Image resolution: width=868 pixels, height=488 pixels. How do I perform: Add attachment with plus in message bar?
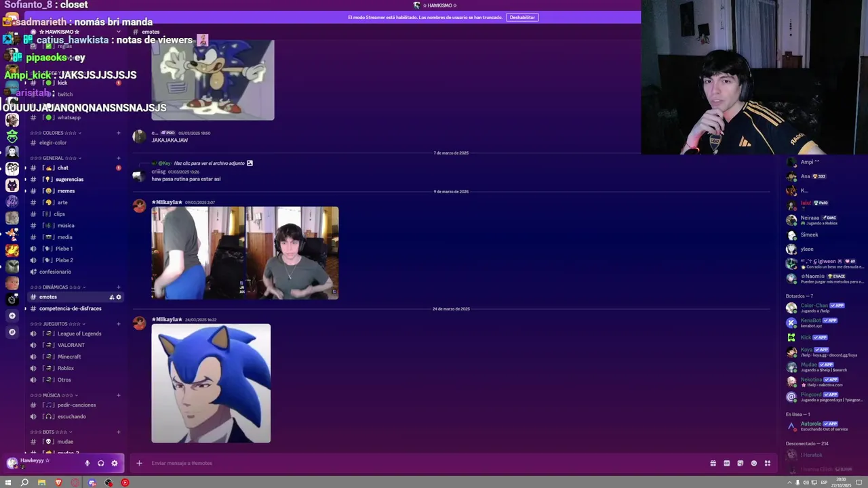coord(139,463)
